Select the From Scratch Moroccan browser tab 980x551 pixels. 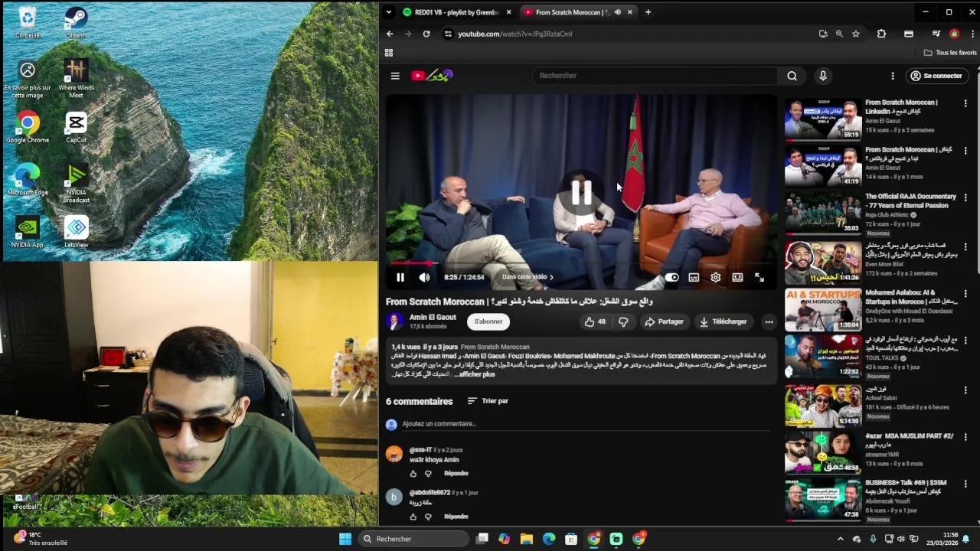[573, 12]
